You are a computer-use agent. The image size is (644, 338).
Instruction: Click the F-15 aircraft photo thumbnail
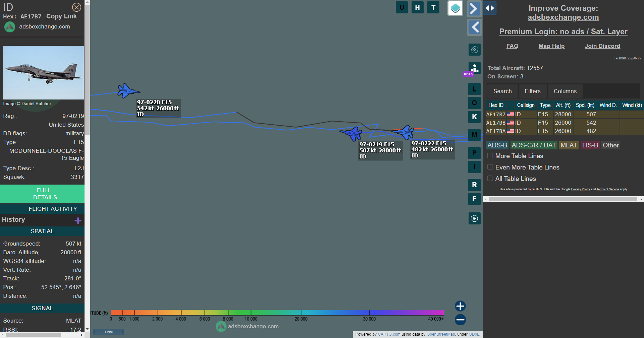point(43,73)
